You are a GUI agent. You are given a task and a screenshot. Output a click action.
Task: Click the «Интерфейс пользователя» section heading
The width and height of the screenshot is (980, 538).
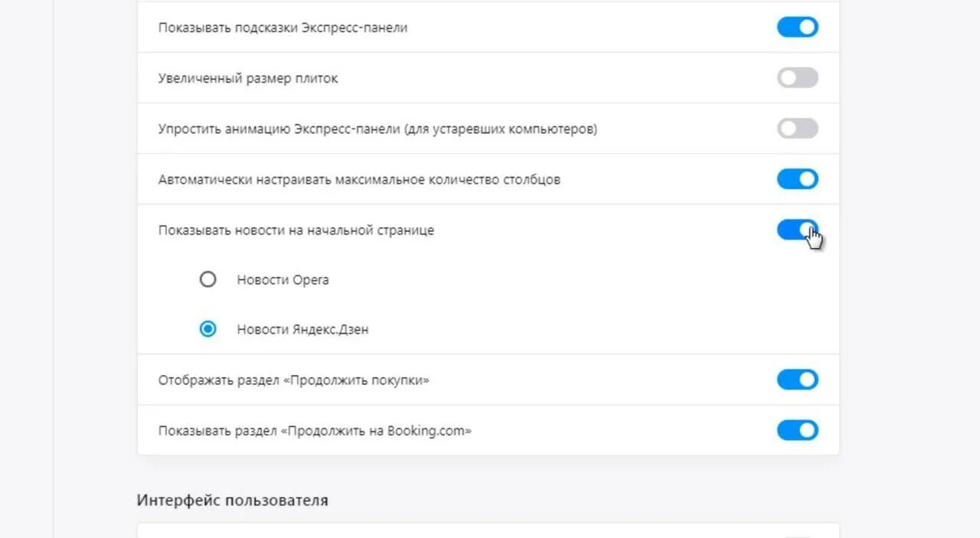coord(233,501)
